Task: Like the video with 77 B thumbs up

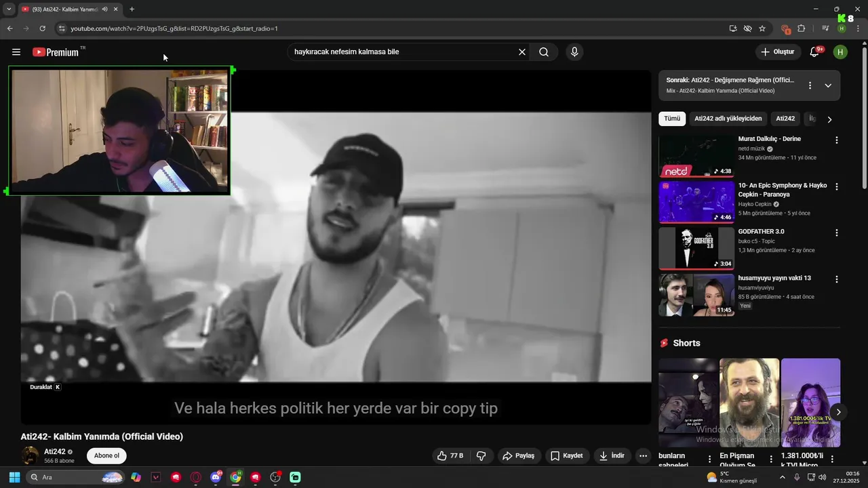Action: pyautogui.click(x=451, y=455)
